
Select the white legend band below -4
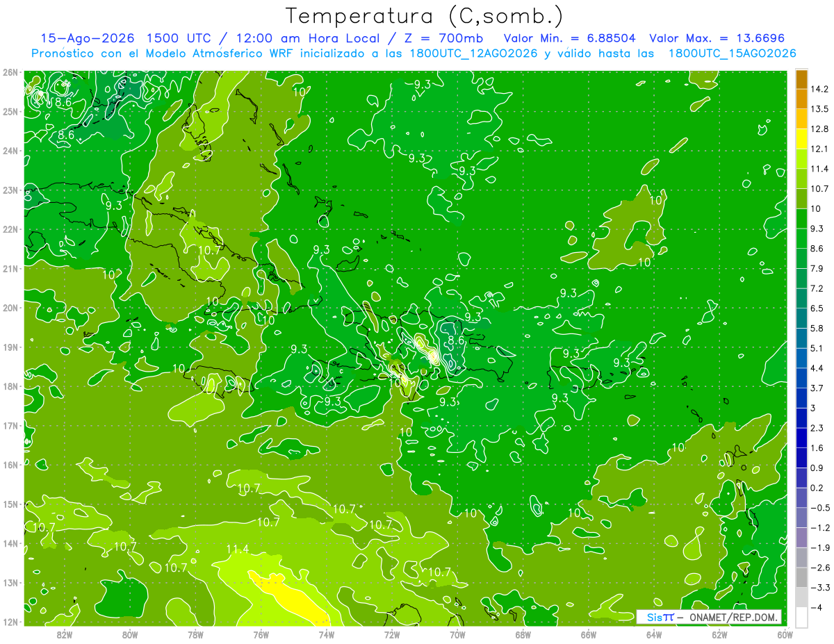[x=801, y=618]
